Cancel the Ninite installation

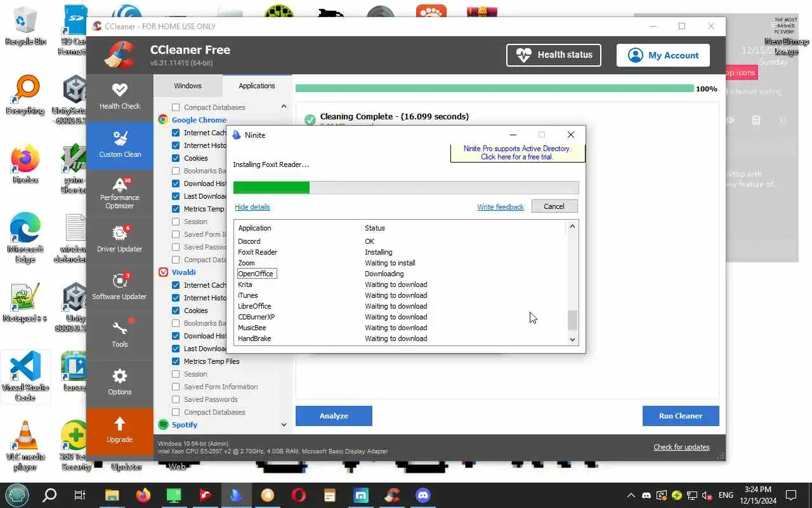[554, 206]
